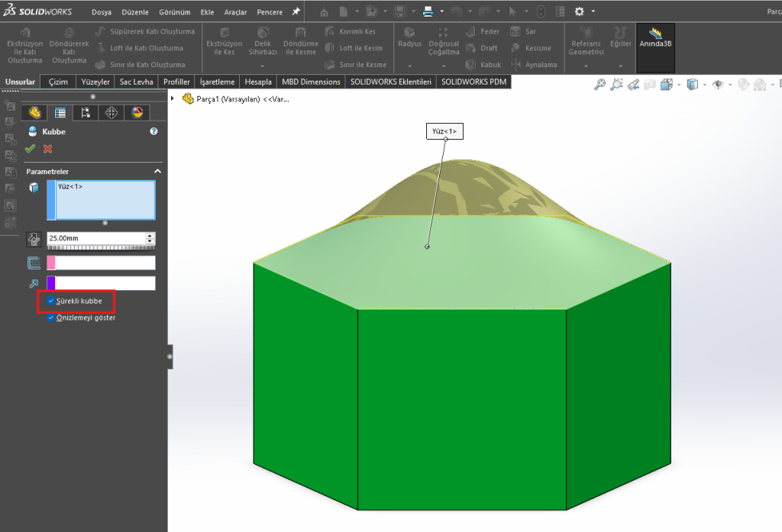Cancel the Kubbe feature with red X
Viewport: 782px width, 532px height.
(48, 149)
